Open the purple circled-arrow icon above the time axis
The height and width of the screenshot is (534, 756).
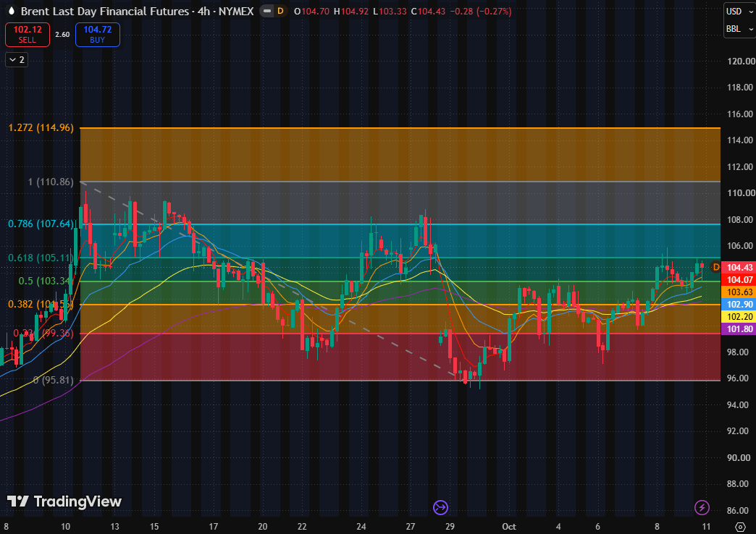(x=441, y=507)
